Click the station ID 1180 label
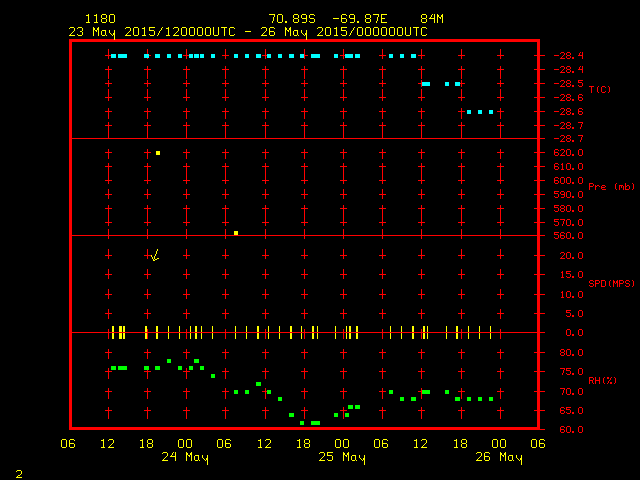640x480 pixels. [x=100, y=19]
